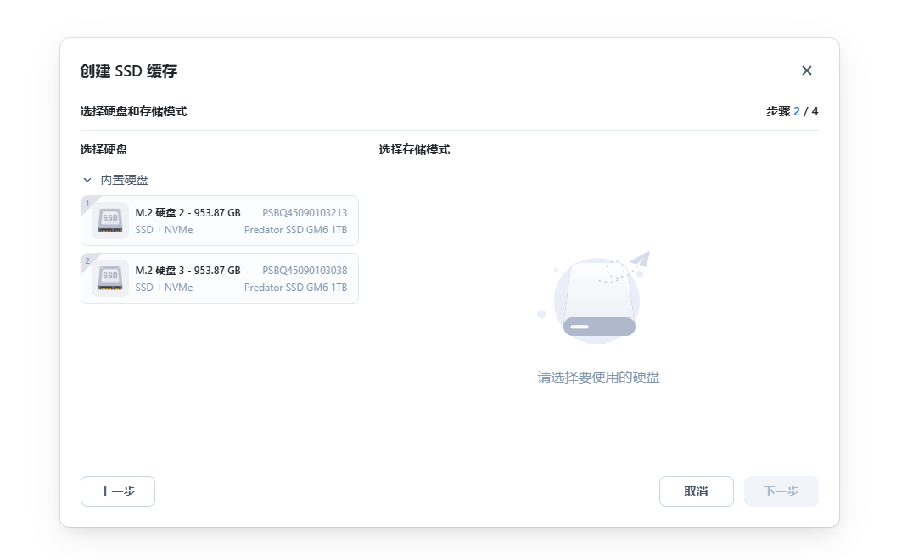Click the disabled 下一步 button

[x=781, y=490]
